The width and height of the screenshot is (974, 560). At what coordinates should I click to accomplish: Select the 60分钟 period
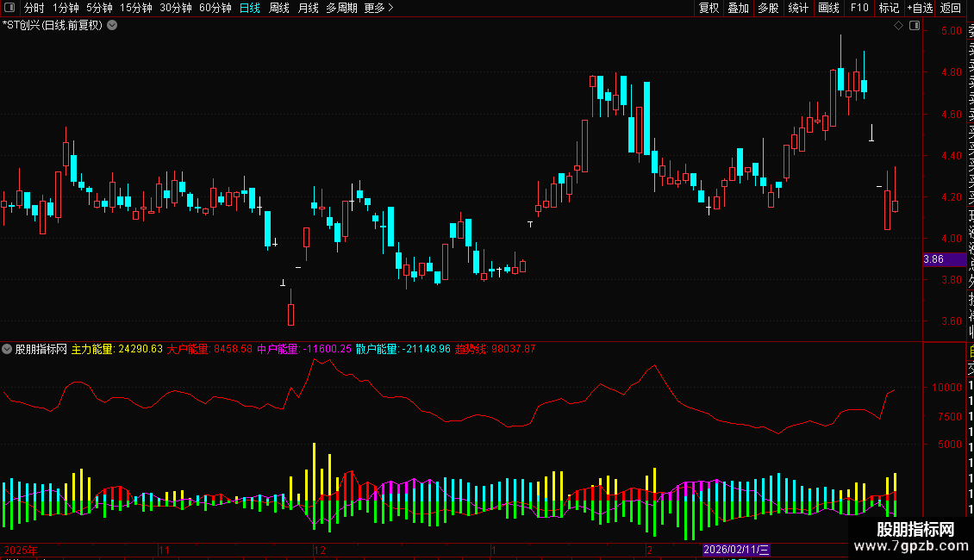[x=215, y=8]
